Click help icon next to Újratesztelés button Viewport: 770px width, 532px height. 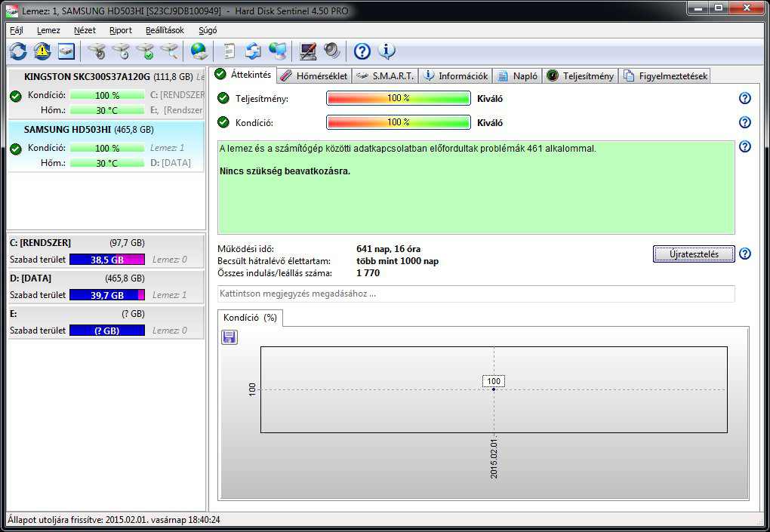745,254
